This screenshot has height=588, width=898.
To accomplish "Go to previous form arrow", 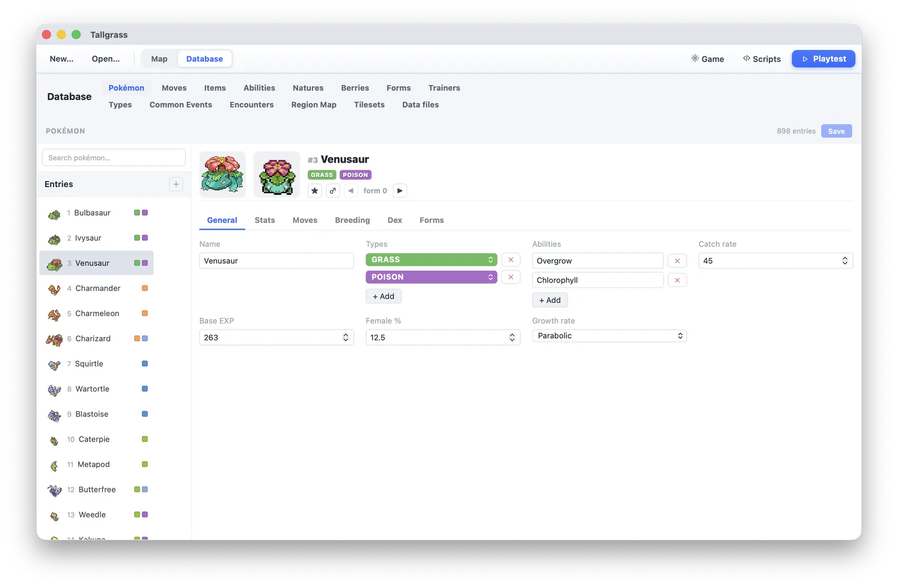I will click(x=351, y=191).
